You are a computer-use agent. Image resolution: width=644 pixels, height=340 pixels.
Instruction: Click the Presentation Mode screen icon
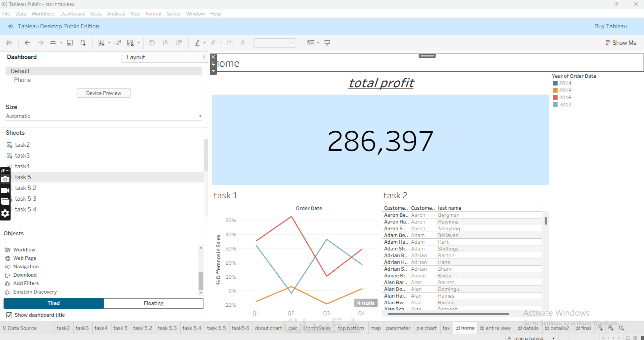[x=327, y=43]
